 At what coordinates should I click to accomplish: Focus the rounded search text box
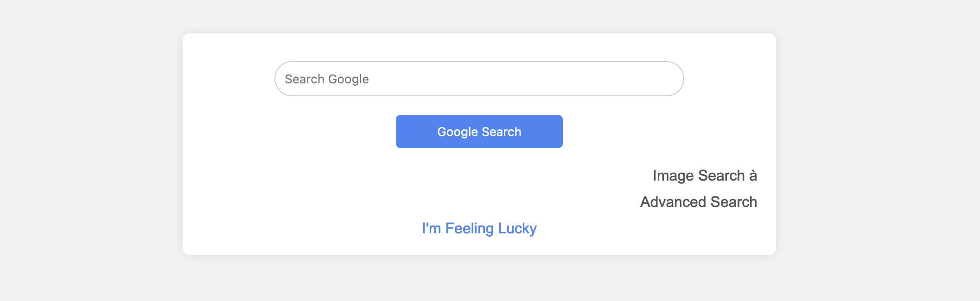pyautogui.click(x=479, y=79)
